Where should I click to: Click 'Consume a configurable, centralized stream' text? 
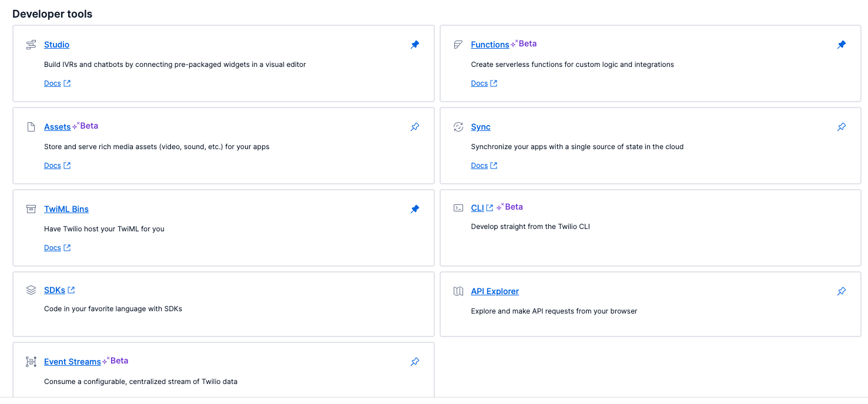(140, 382)
